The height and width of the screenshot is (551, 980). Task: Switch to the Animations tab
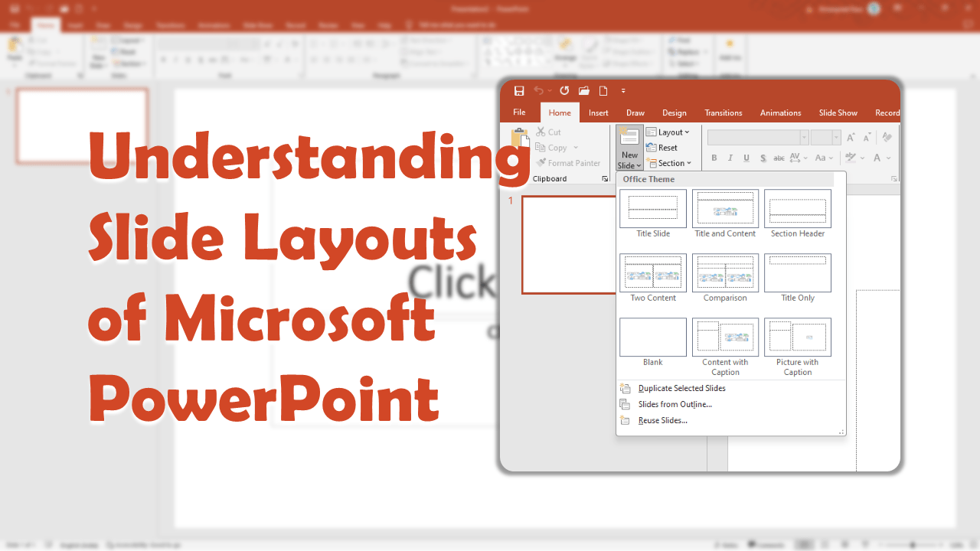[x=781, y=113]
